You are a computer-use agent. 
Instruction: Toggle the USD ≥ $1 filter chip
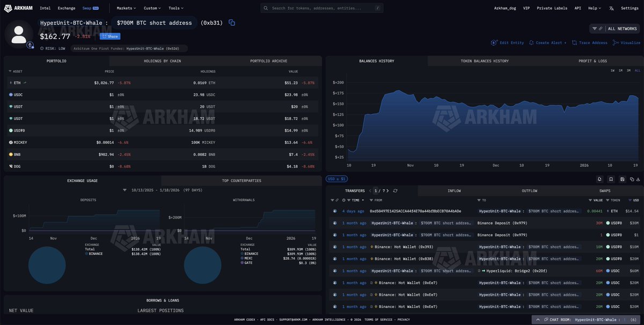[336, 179]
